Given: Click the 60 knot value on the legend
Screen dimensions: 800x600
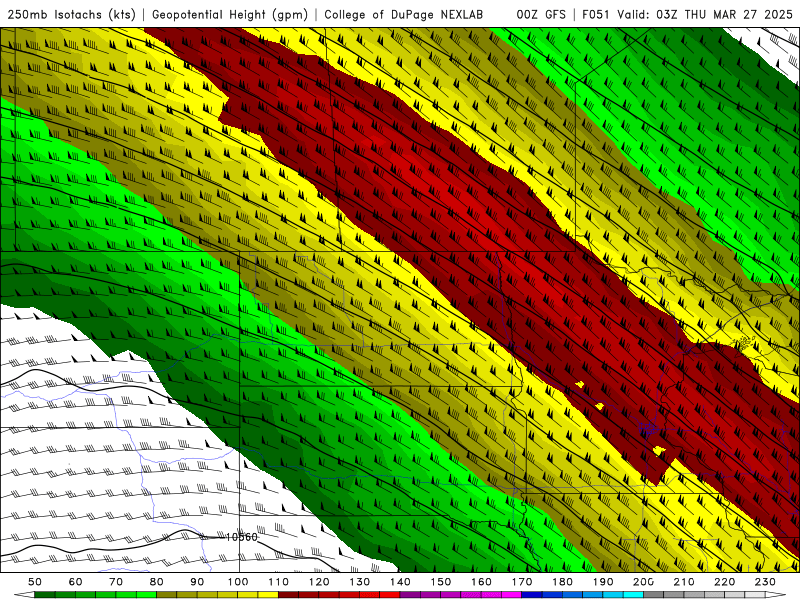Looking at the screenshot, I should click(75, 582).
